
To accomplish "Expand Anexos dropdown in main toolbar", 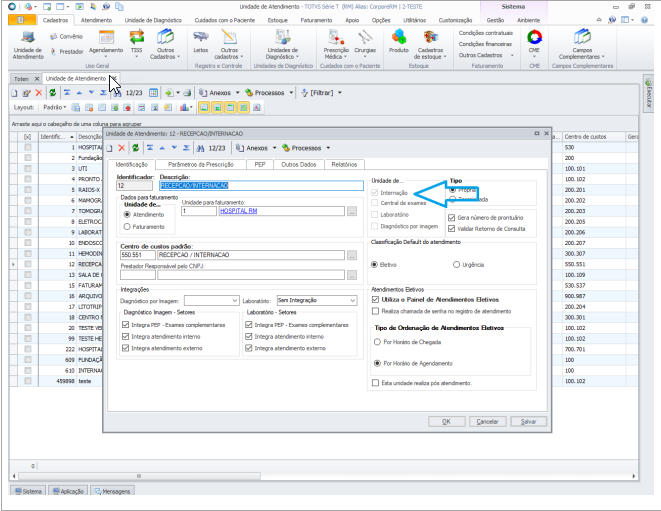I will click(x=237, y=93).
